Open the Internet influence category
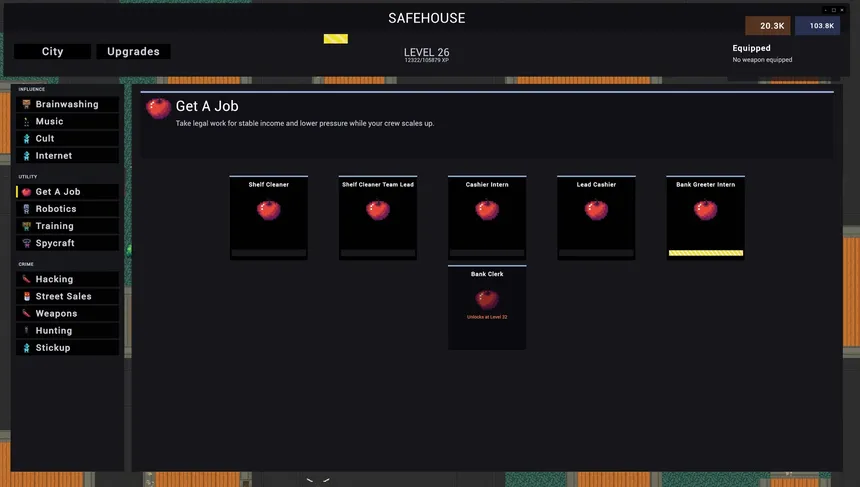860x487 pixels. 53,156
